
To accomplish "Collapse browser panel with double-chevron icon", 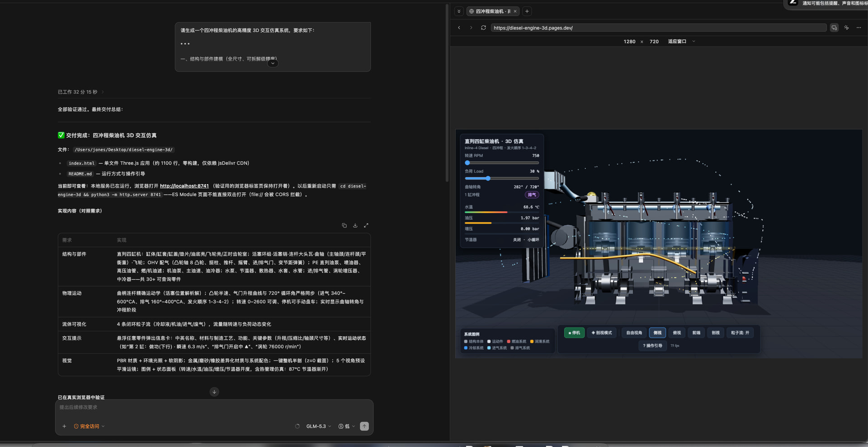I will point(459,11).
